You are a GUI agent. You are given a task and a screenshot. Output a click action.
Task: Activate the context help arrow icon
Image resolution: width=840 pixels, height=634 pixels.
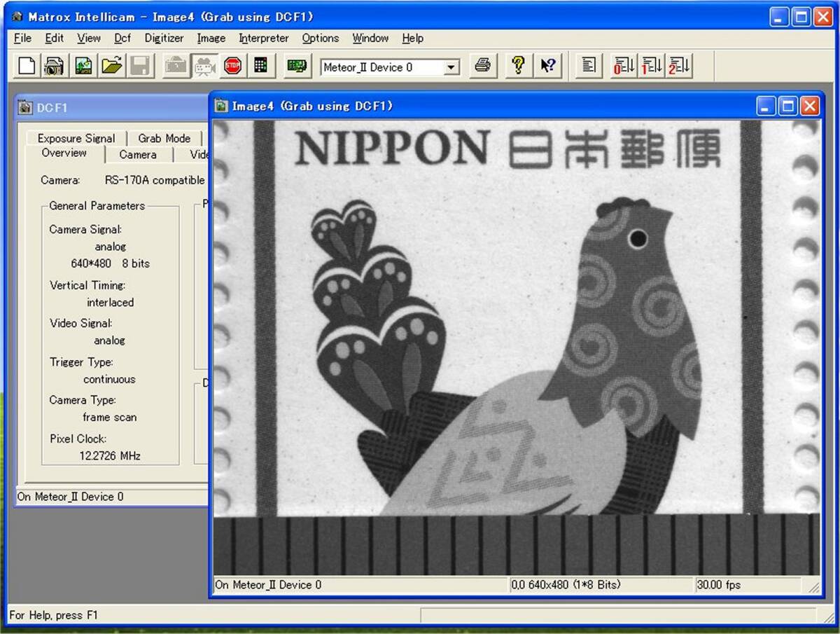point(547,67)
